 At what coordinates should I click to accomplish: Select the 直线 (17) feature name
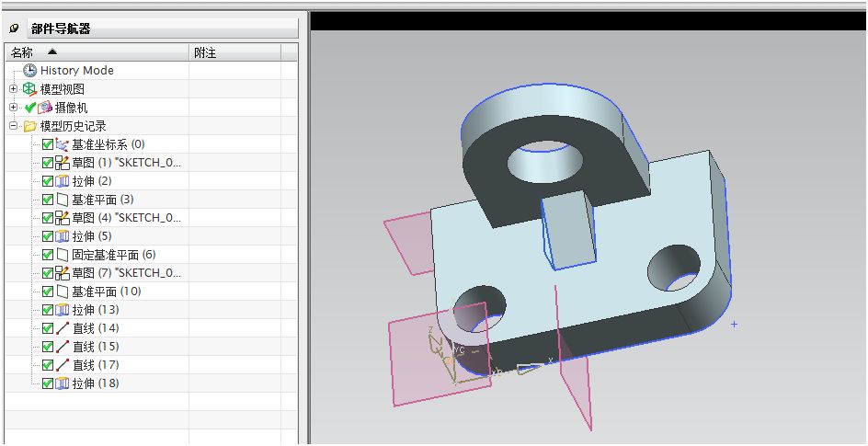point(96,365)
